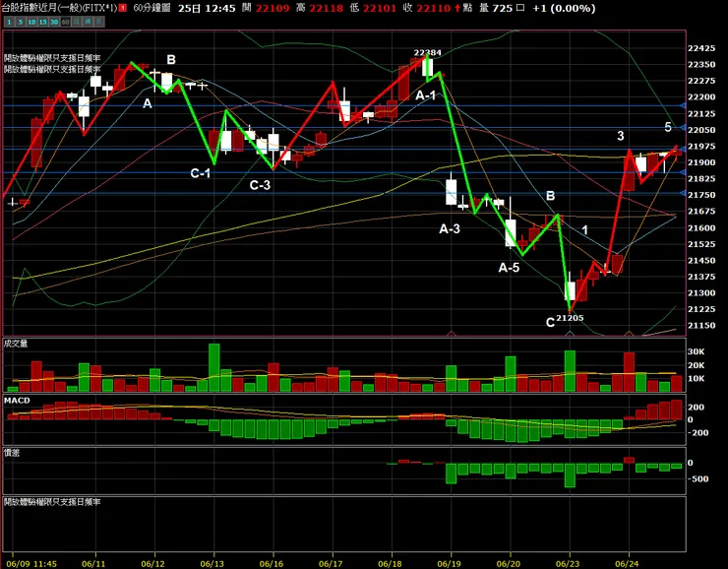
Task: Click blue price-line handle near 21960
Action: (x=683, y=150)
